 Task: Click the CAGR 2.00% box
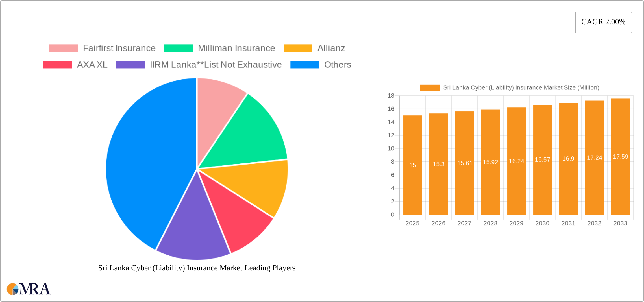point(603,22)
